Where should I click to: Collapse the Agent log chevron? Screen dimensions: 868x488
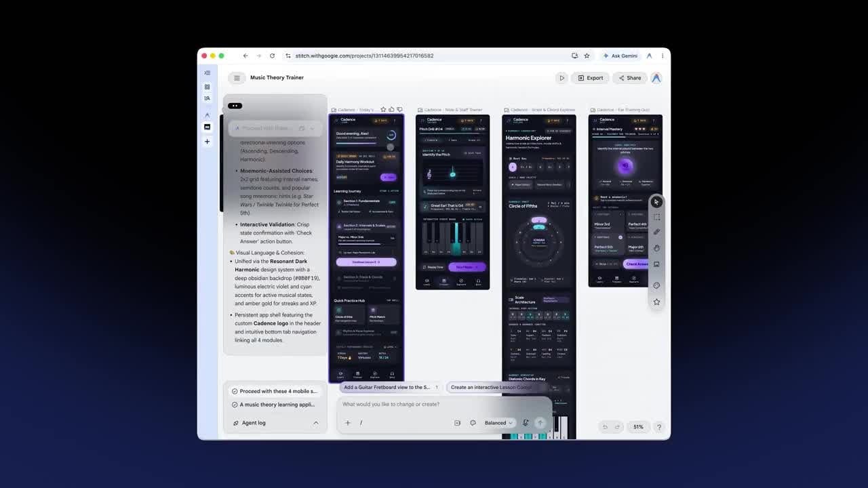click(x=315, y=423)
